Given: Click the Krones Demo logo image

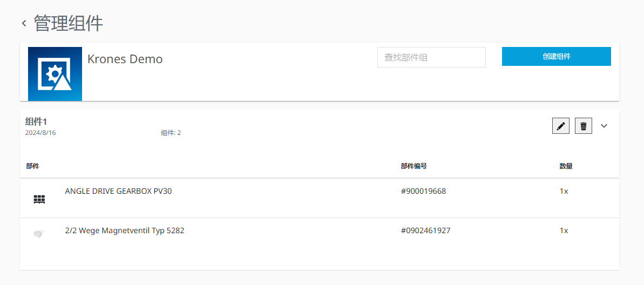Looking at the screenshot, I should point(55,73).
